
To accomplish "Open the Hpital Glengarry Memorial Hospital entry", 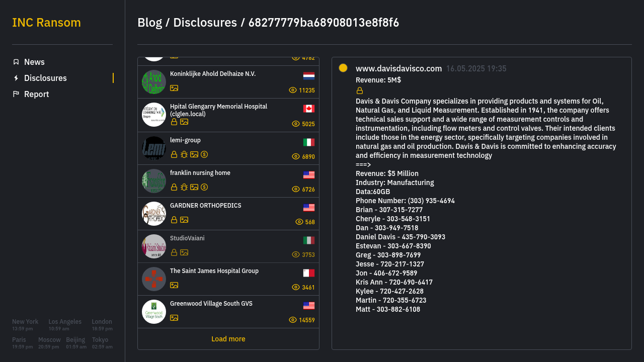I will [x=228, y=115].
